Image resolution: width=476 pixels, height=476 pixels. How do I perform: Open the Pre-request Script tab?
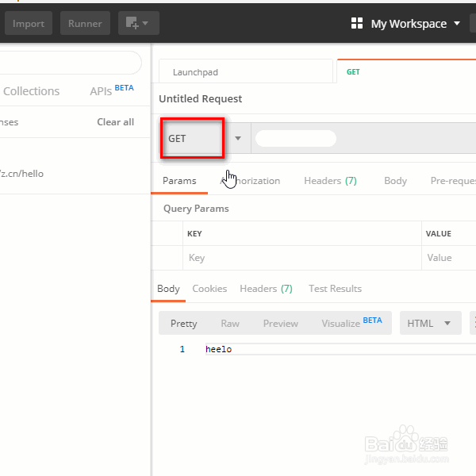pyautogui.click(x=453, y=181)
